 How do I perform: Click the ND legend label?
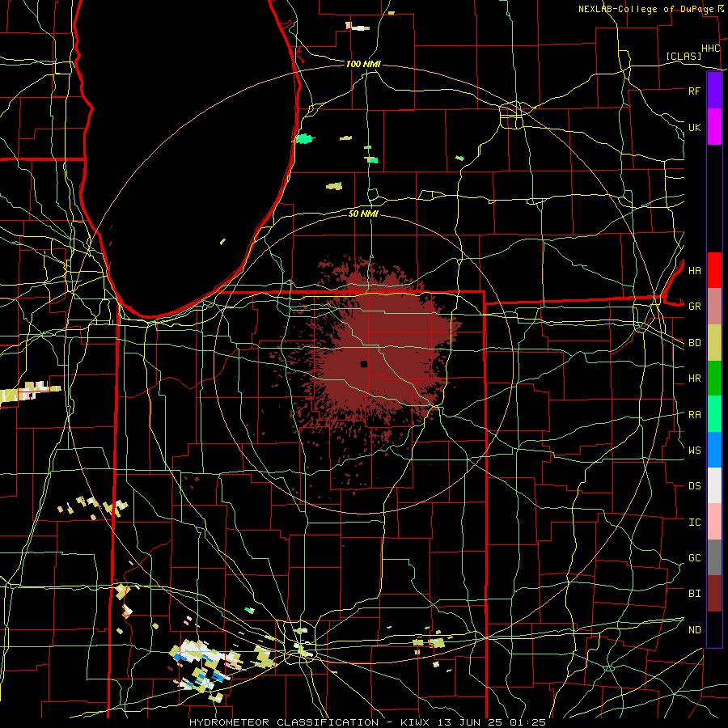694,630
